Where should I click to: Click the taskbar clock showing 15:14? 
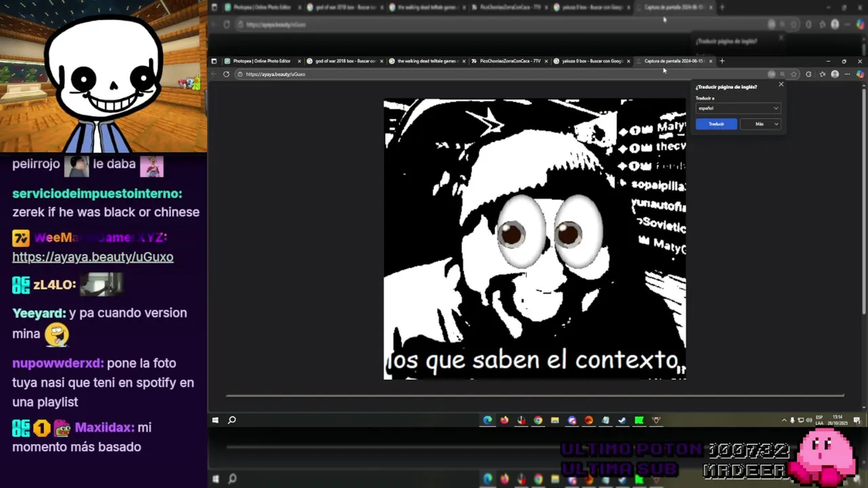[837, 420]
